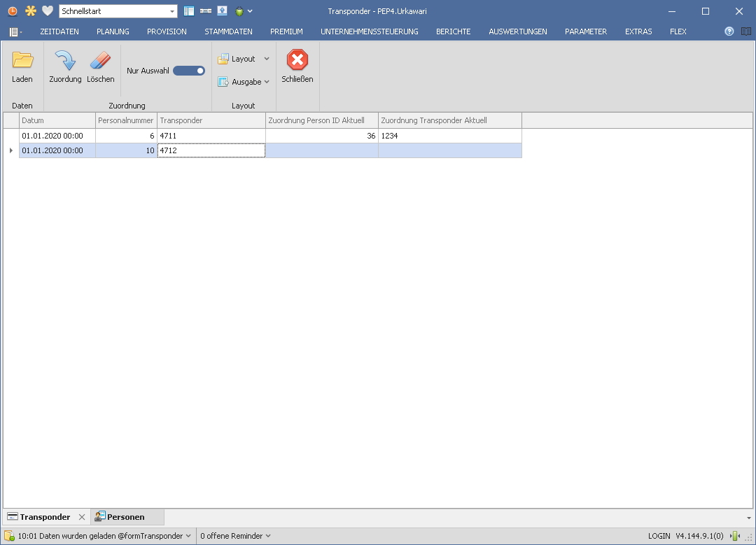756x545 pixels.
Task: Click the yellow asterisk icon in title bar
Action: (30, 11)
